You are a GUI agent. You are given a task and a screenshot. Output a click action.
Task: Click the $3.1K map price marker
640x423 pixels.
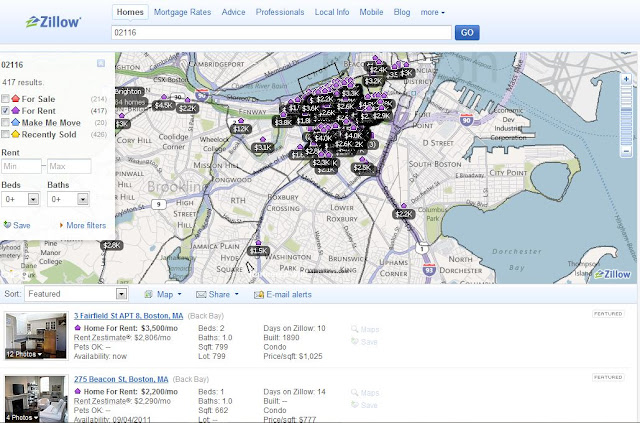262,148
